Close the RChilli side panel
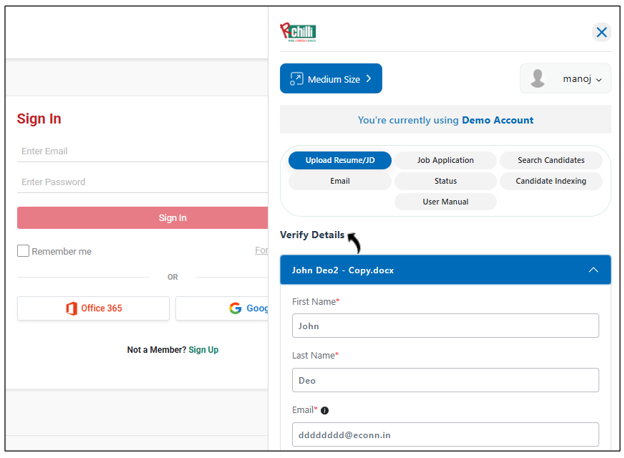The image size is (624, 458). pyautogui.click(x=601, y=32)
